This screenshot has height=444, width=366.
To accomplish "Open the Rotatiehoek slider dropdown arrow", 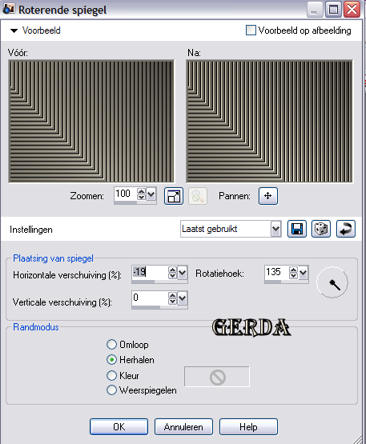I will coord(303,273).
